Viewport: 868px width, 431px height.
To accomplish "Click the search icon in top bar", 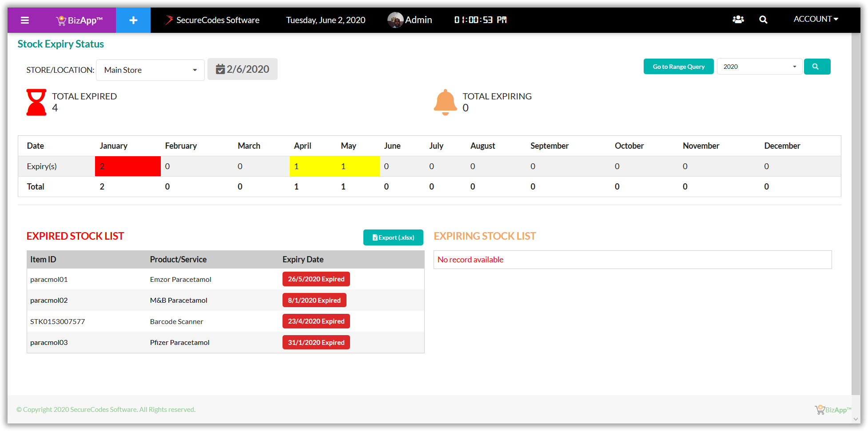I will pyautogui.click(x=763, y=20).
